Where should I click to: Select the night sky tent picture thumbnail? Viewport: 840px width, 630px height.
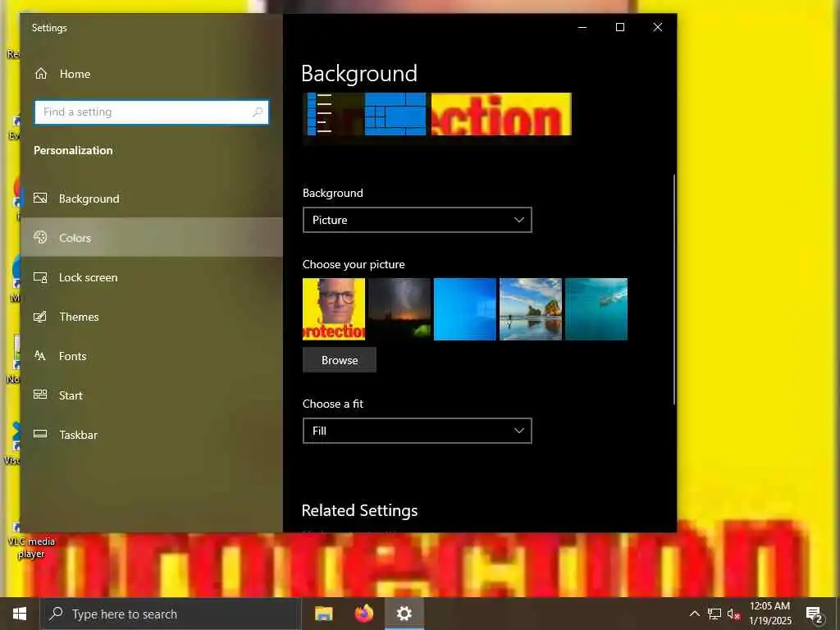coord(399,309)
